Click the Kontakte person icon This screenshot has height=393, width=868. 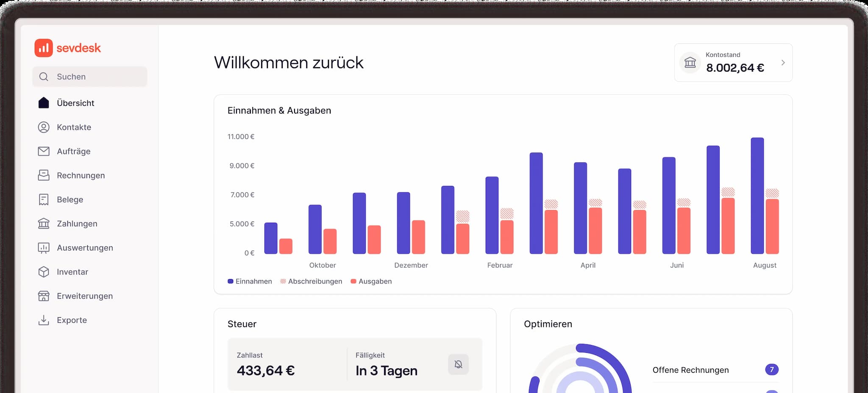(x=44, y=127)
